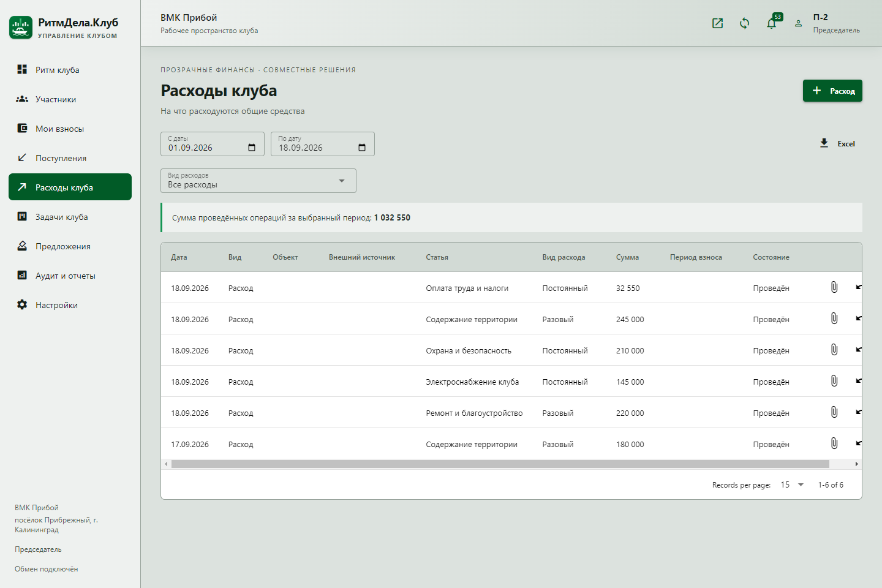The width and height of the screenshot is (882, 588).
Task: Open 'Участники' in sidebar
Action: (70, 99)
